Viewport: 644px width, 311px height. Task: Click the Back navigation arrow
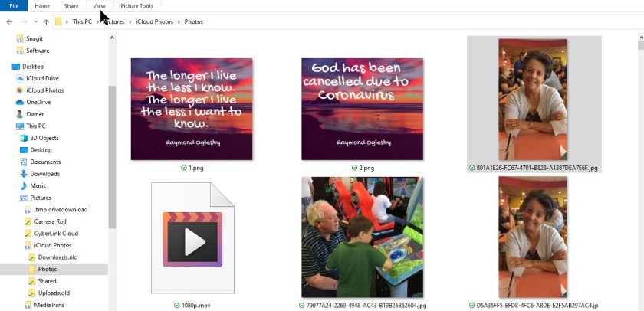[x=9, y=21]
